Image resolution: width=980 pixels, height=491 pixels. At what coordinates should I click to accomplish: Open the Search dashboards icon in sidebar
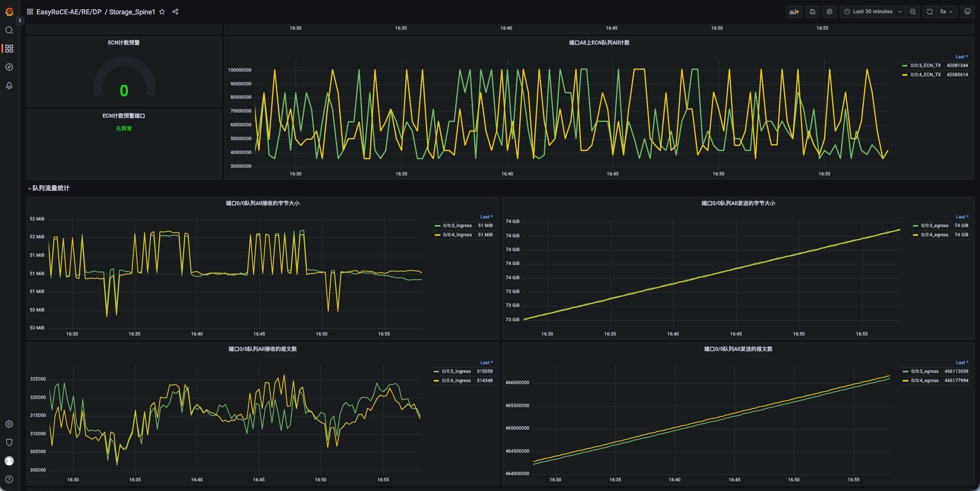pos(9,30)
